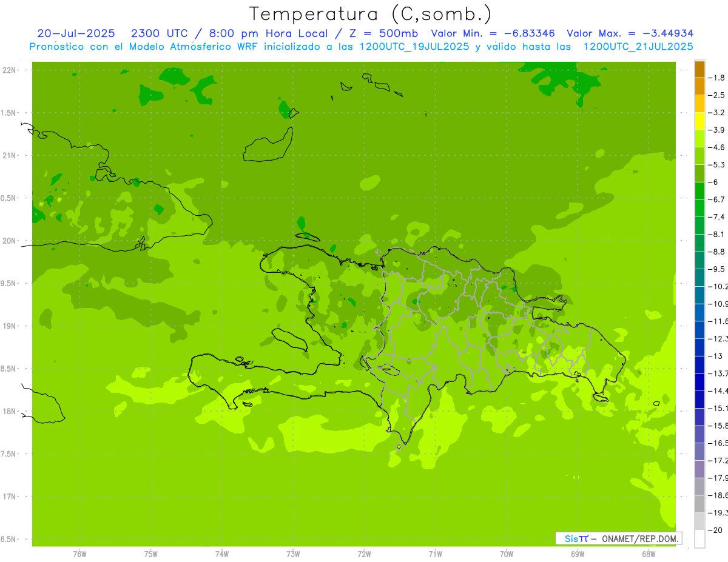
Task: Click the "Valor Min. = -6.83346" value
Action: pos(493,33)
